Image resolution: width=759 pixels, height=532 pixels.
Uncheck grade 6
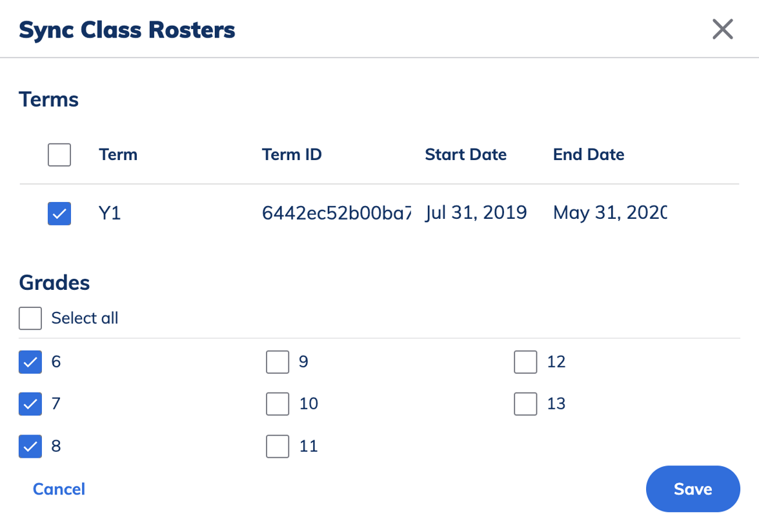click(x=30, y=362)
